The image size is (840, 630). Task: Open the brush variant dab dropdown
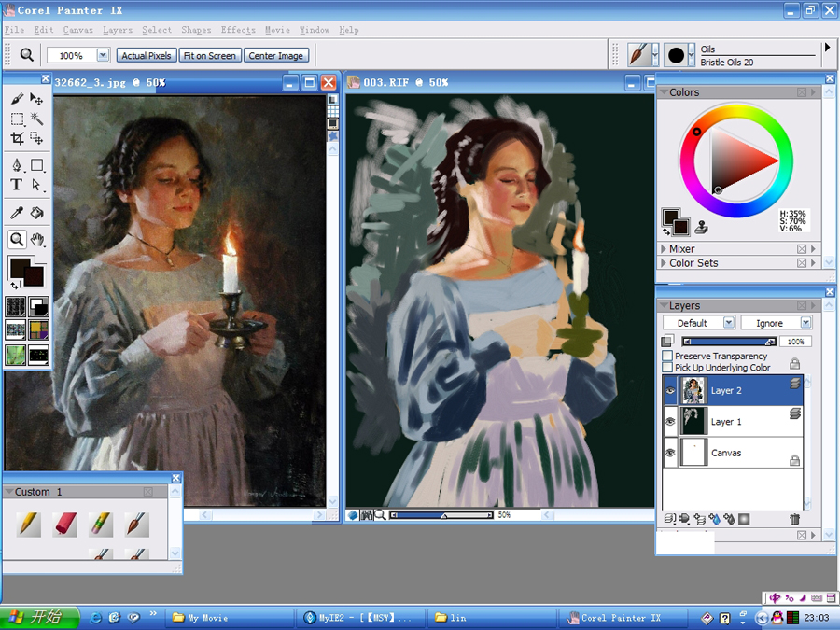692,55
